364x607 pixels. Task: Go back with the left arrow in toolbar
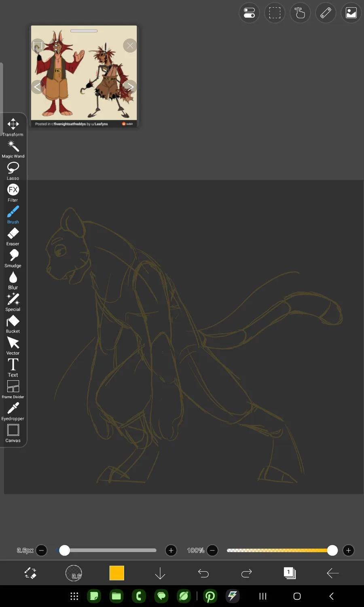332,573
